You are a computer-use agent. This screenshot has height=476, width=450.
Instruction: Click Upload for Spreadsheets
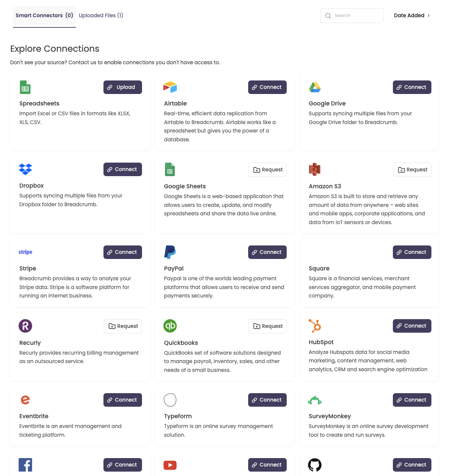pyautogui.click(x=122, y=87)
